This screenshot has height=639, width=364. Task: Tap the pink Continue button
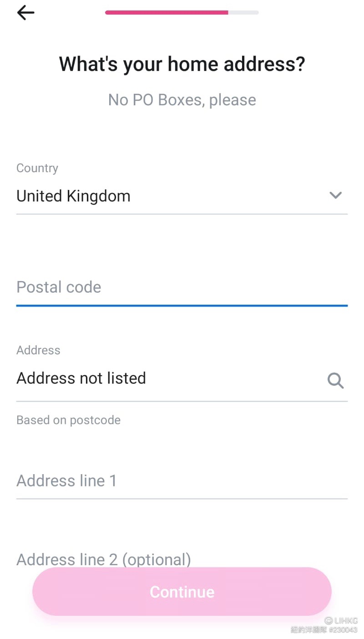pyautogui.click(x=182, y=592)
